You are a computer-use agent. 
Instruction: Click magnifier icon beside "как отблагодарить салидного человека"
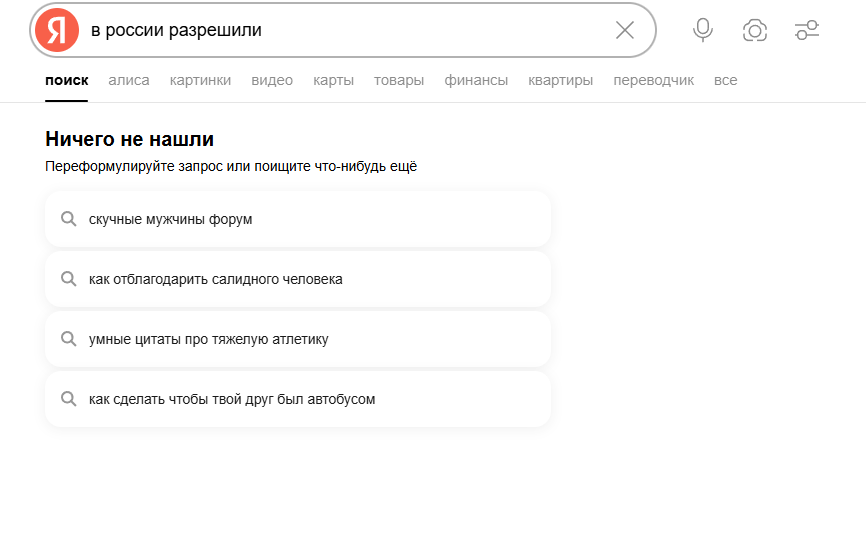pyautogui.click(x=69, y=279)
